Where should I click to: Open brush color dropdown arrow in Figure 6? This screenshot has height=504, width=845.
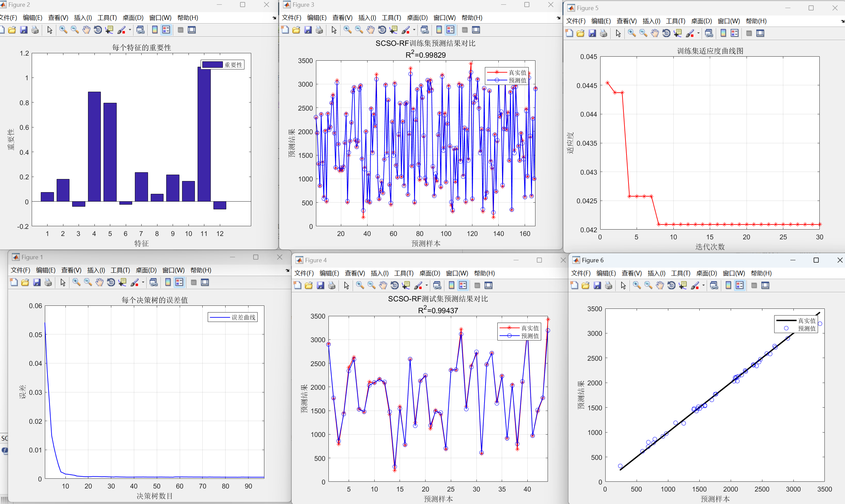pyautogui.click(x=703, y=285)
